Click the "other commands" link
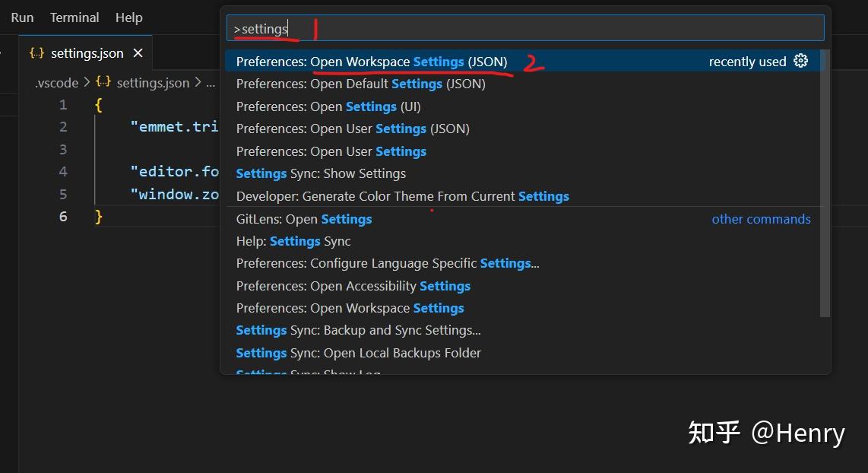This screenshot has height=473, width=868. pyautogui.click(x=761, y=219)
